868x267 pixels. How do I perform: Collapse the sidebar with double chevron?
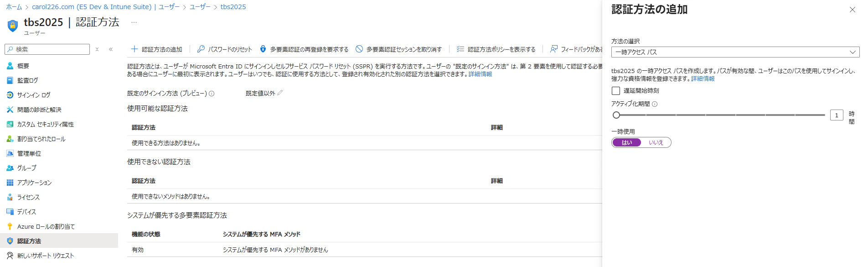click(x=111, y=49)
